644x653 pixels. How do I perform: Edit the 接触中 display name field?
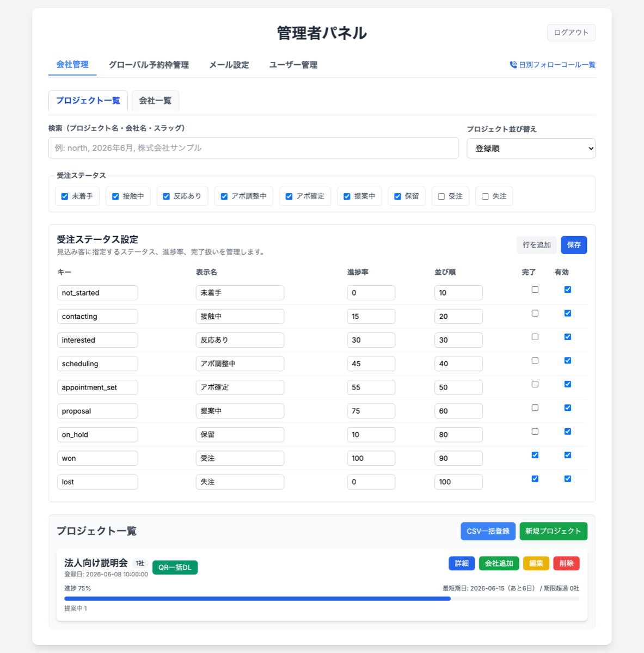click(240, 316)
